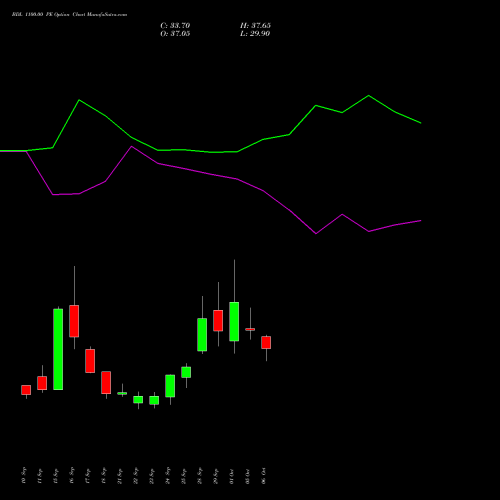Click the red candle above 16 Sep
The image size is (500, 500).
74,321
